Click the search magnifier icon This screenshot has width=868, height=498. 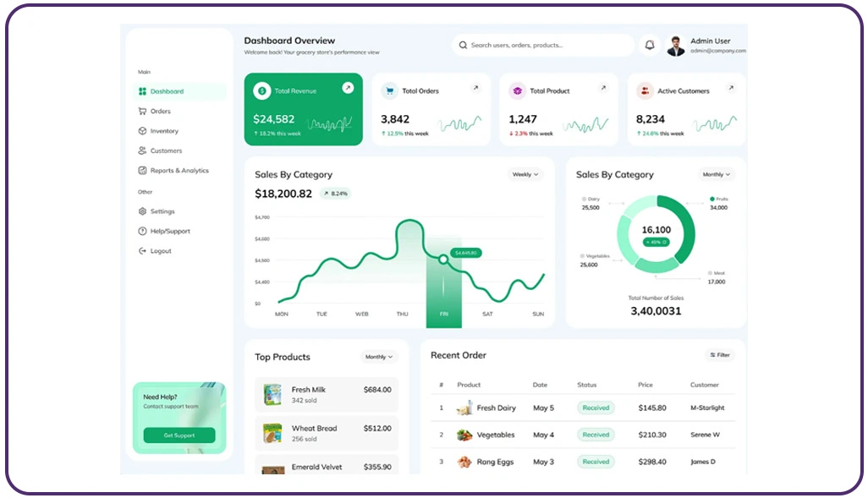[463, 46]
